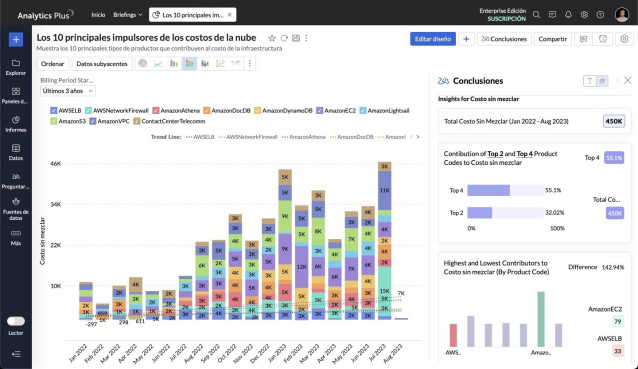Select the stacked bar chart type
Image resolution: width=638 pixels, height=369 pixels.
[189, 63]
